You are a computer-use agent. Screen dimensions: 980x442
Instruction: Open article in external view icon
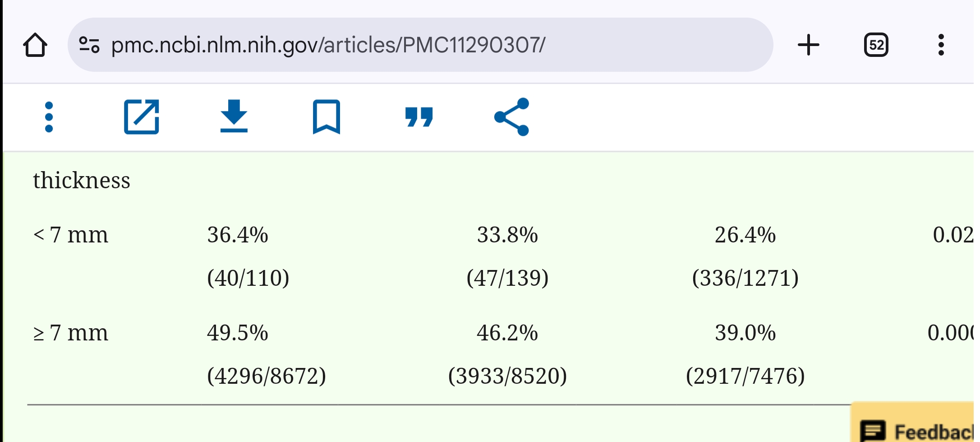click(142, 117)
